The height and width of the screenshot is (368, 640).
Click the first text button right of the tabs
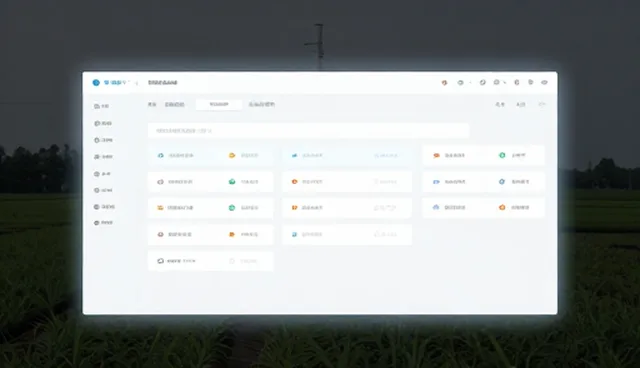[x=500, y=104]
